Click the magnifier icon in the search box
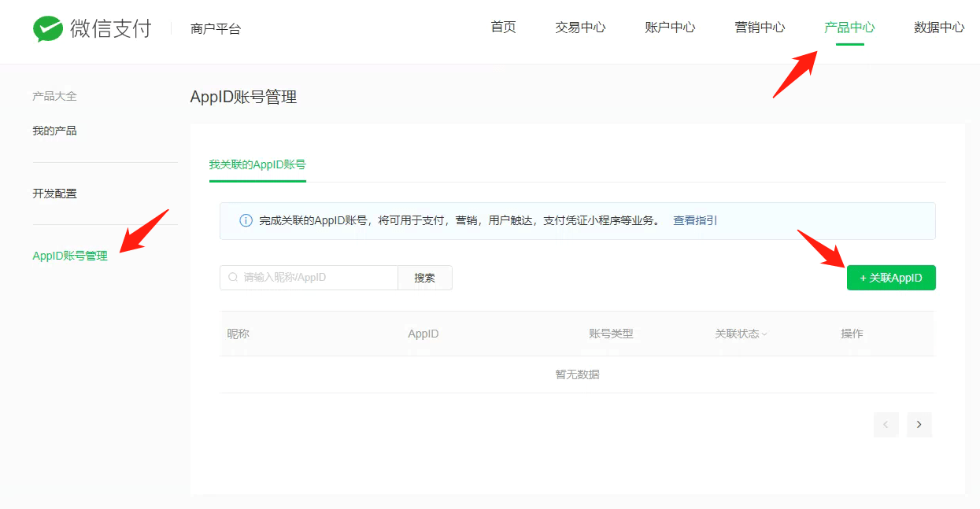Image resolution: width=980 pixels, height=509 pixels. [x=233, y=278]
